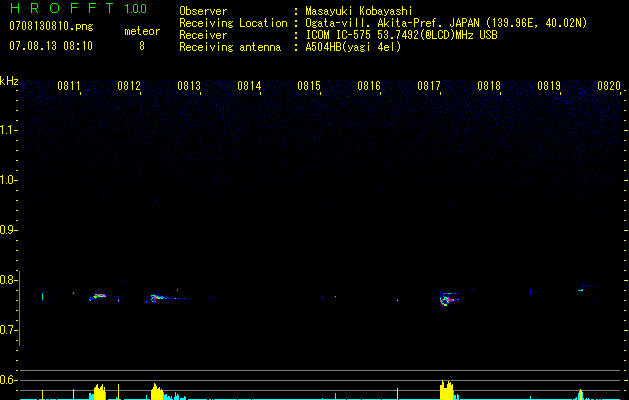Screen dimensions: 629x400
Task: Click the tall yellow power peak below 0817
Action: (x=446, y=390)
